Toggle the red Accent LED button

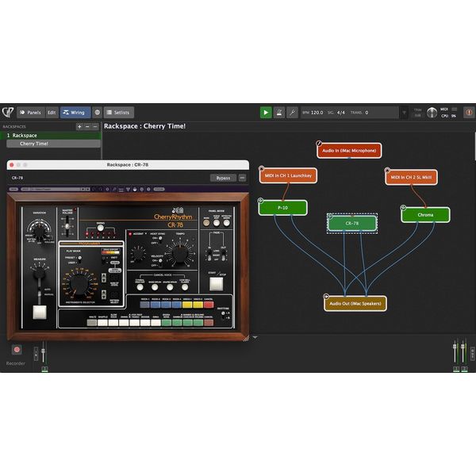click(x=130, y=234)
